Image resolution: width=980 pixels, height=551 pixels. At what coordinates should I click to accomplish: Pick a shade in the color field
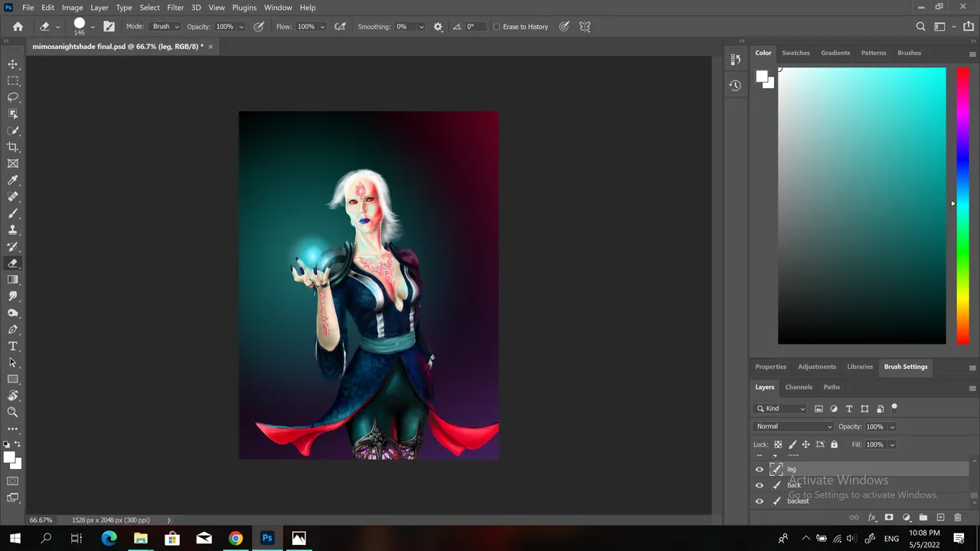point(862,206)
